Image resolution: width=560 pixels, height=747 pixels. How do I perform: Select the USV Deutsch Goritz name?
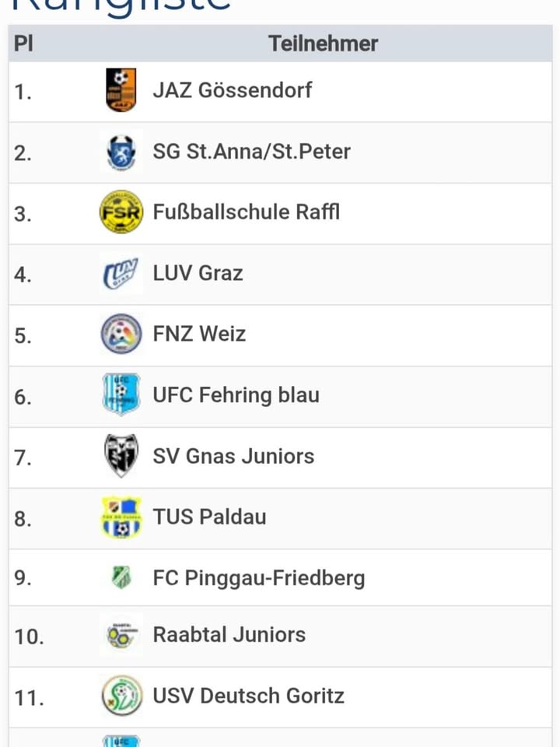point(248,696)
